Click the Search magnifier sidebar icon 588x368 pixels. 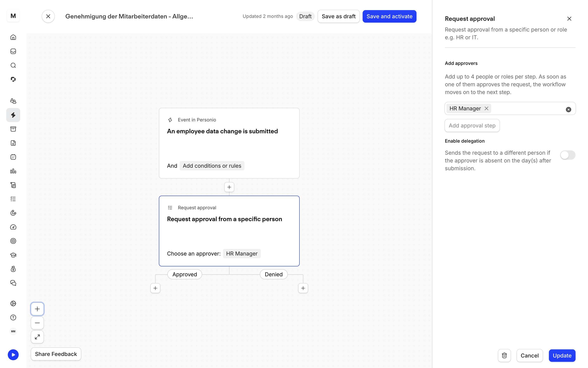click(x=13, y=65)
